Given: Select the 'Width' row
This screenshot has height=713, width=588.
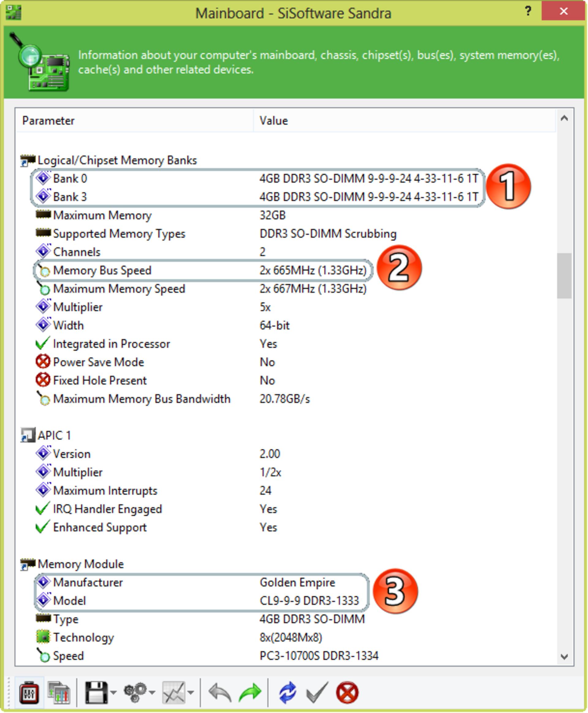Looking at the screenshot, I should point(163,325).
